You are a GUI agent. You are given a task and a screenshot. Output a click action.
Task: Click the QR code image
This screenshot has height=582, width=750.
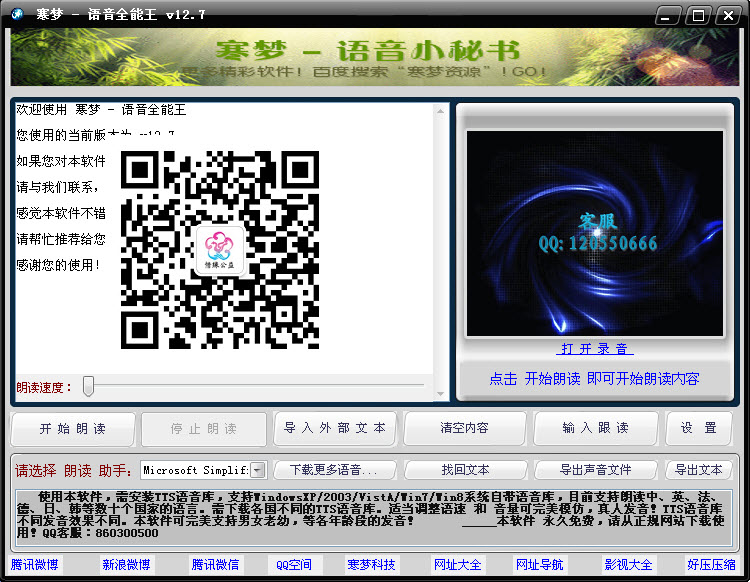tap(220, 250)
